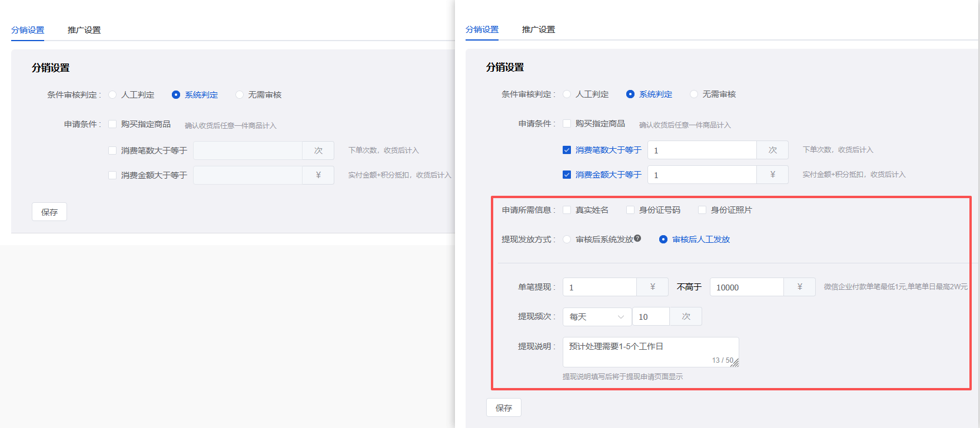980x428 pixels.
Task: Select 人工判定 radio in left panel
Action: (112, 95)
